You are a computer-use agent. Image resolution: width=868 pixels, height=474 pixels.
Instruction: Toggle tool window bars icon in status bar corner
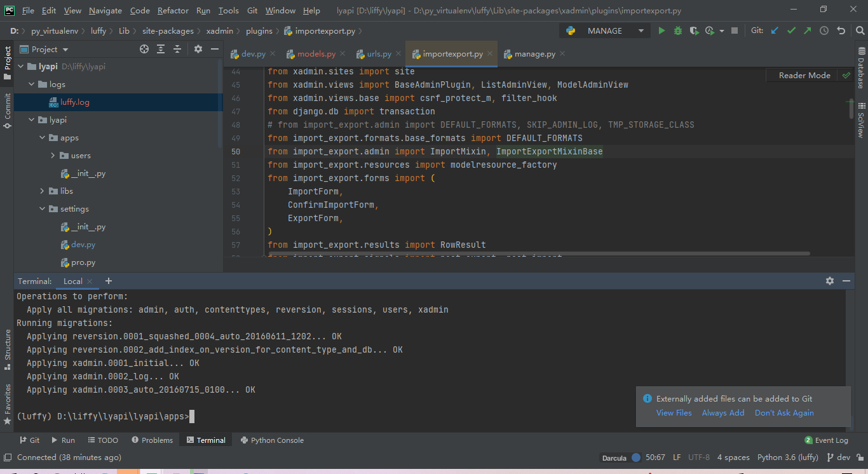7,457
